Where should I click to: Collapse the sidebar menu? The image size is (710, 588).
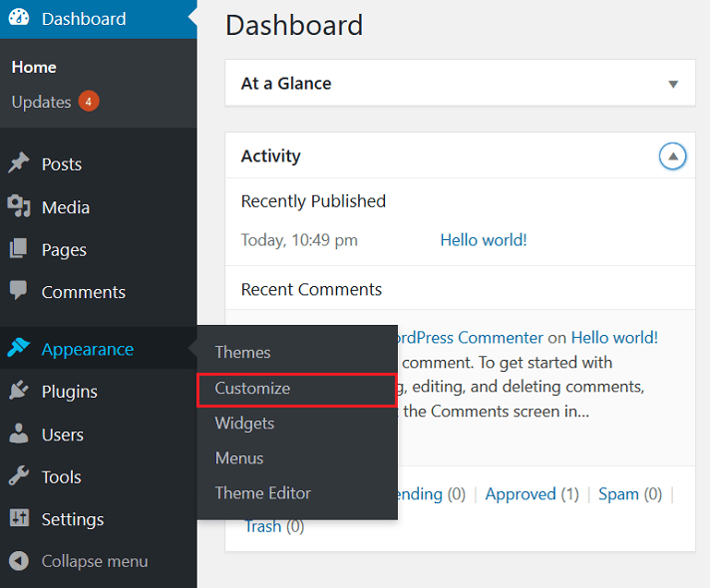pos(80,561)
